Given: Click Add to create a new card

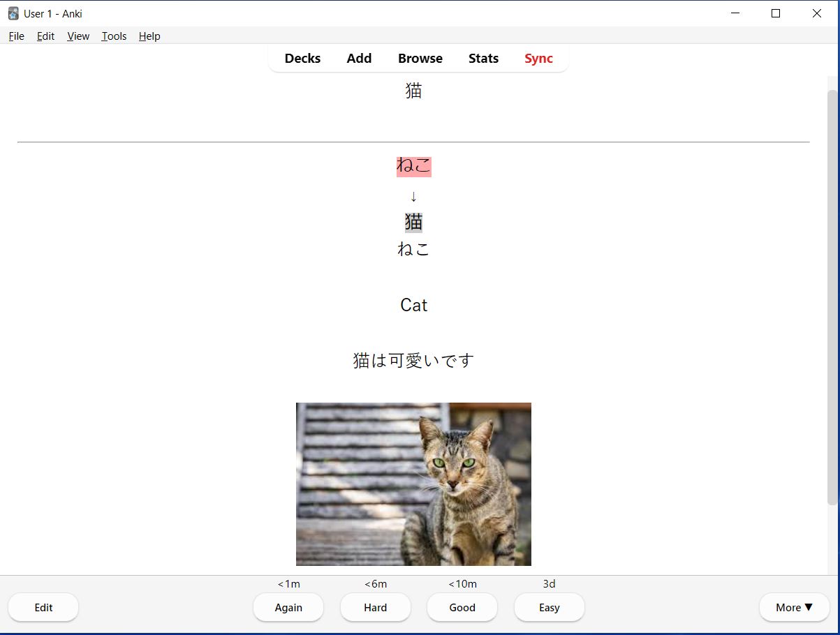Looking at the screenshot, I should click(x=359, y=59).
